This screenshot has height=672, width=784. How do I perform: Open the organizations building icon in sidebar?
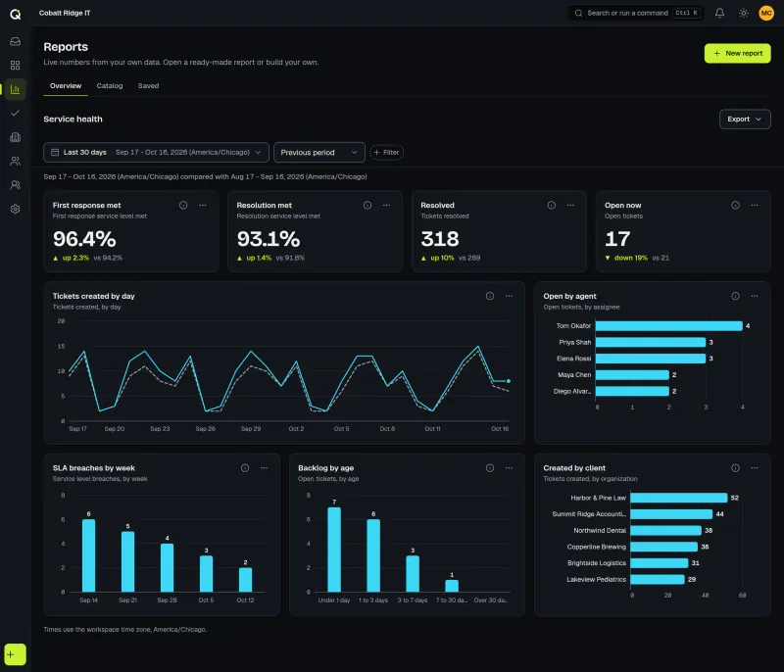click(x=16, y=137)
